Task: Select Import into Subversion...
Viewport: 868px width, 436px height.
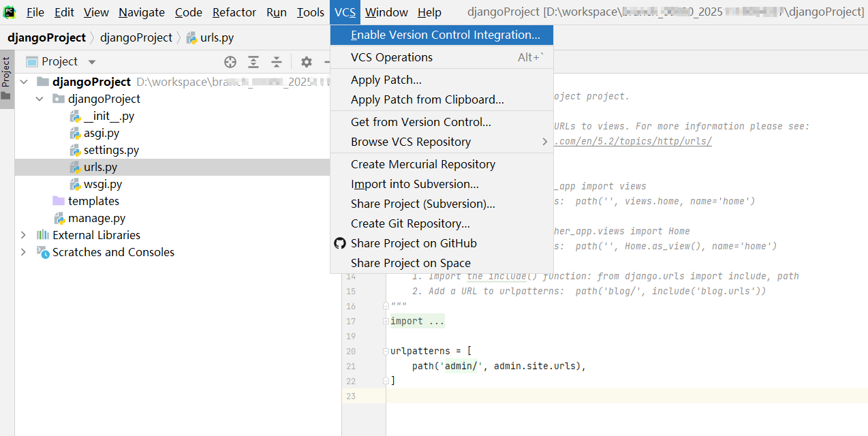Action: click(441, 184)
